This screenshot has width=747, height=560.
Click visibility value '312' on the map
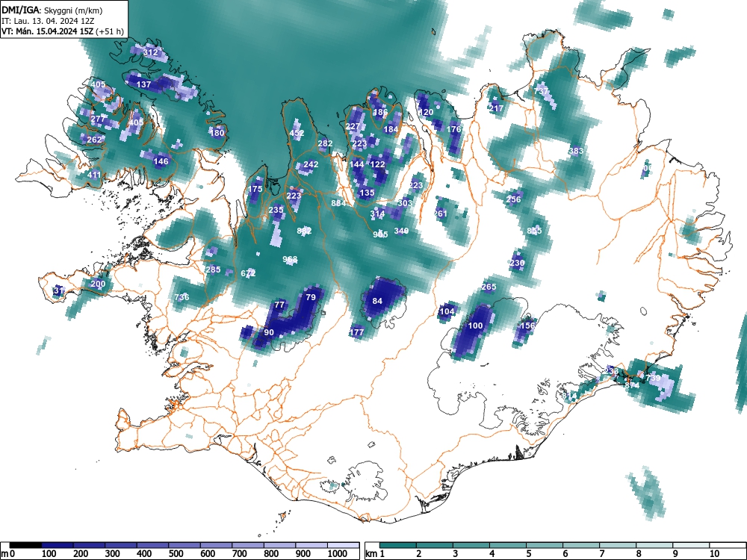151,52
